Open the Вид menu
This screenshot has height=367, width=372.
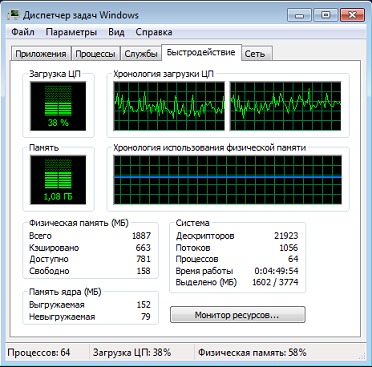click(x=116, y=32)
